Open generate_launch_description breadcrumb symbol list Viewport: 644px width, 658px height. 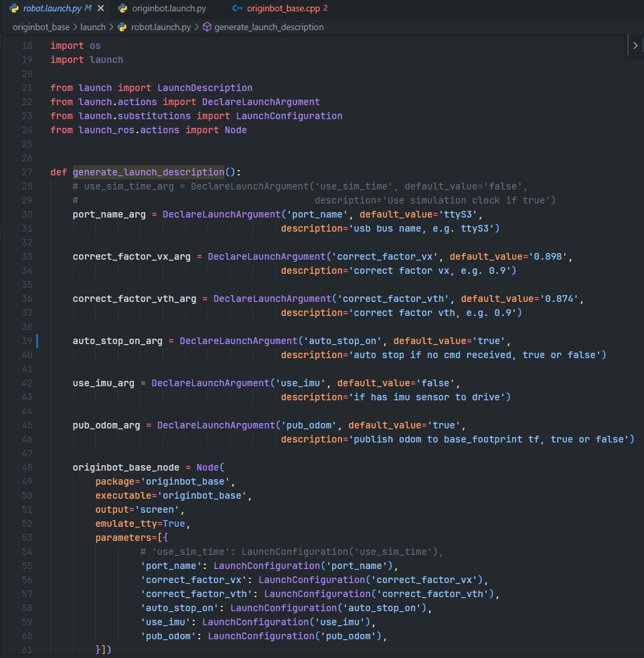pos(268,27)
